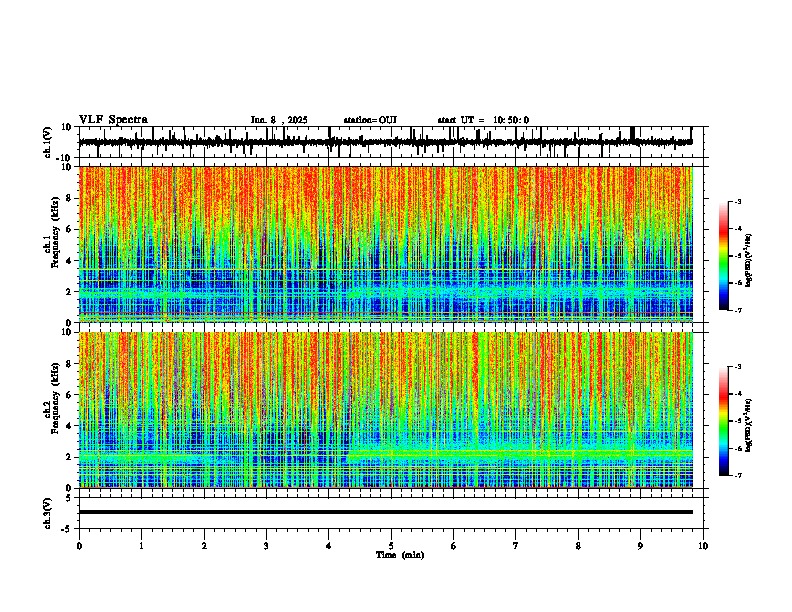
Task: Click the ch.1 spectrogram plot area
Action: point(386,244)
